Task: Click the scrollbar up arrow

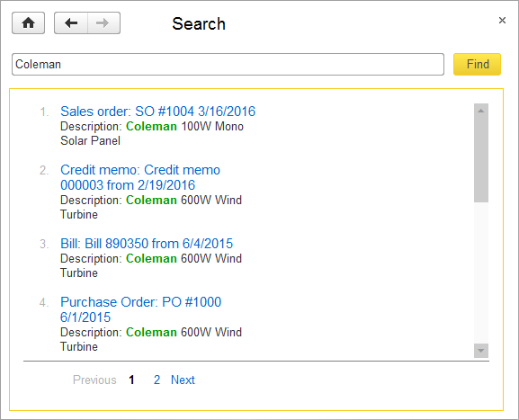Action: pos(481,111)
